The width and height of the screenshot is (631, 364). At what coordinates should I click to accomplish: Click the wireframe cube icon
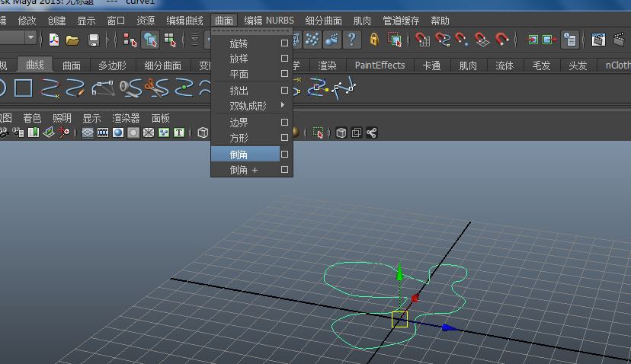(203, 133)
